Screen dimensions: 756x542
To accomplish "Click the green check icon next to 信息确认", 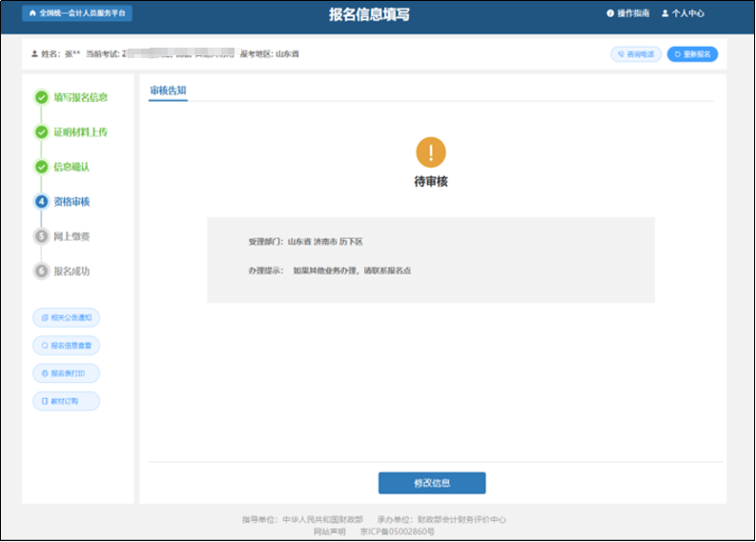I will point(41,167).
